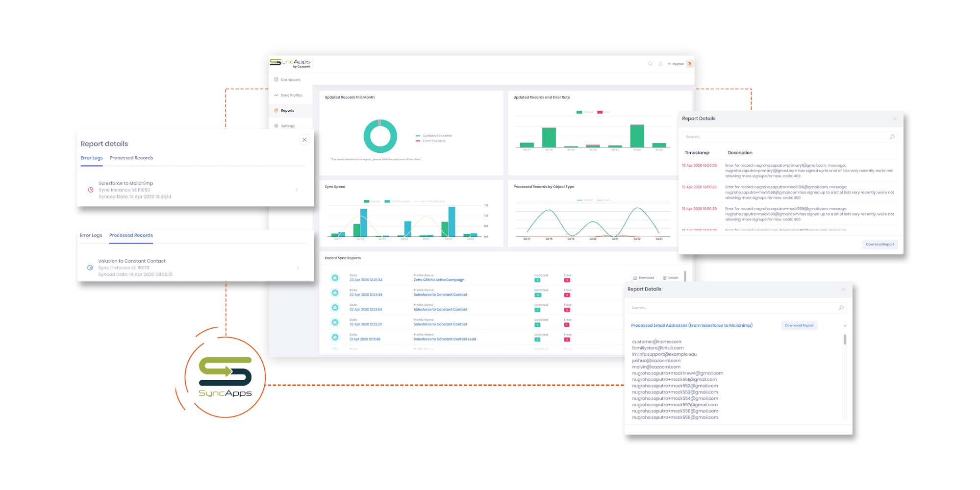Open Zoho CRM to ActiveCampaign profile link
Viewport: 980px width, 490px height.
[x=439, y=280]
